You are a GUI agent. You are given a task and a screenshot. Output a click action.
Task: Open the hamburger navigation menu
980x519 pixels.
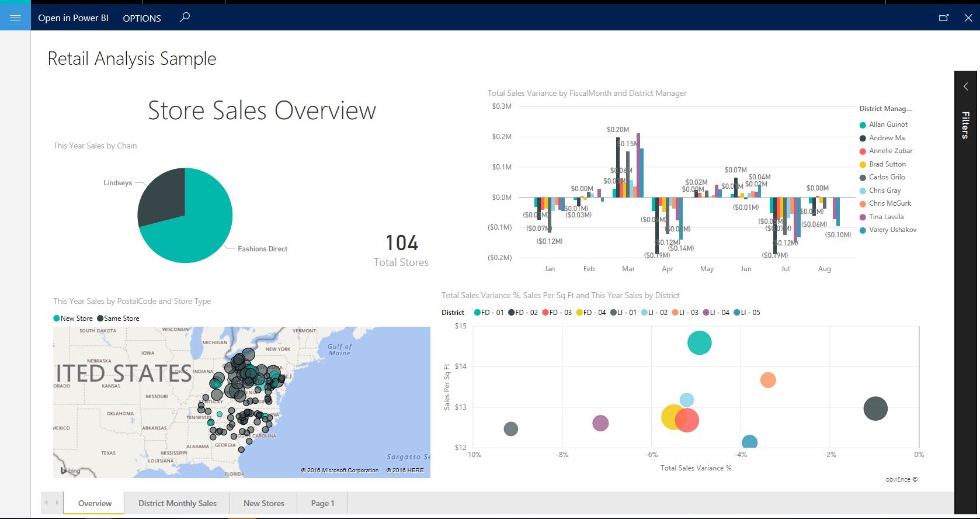click(x=15, y=18)
